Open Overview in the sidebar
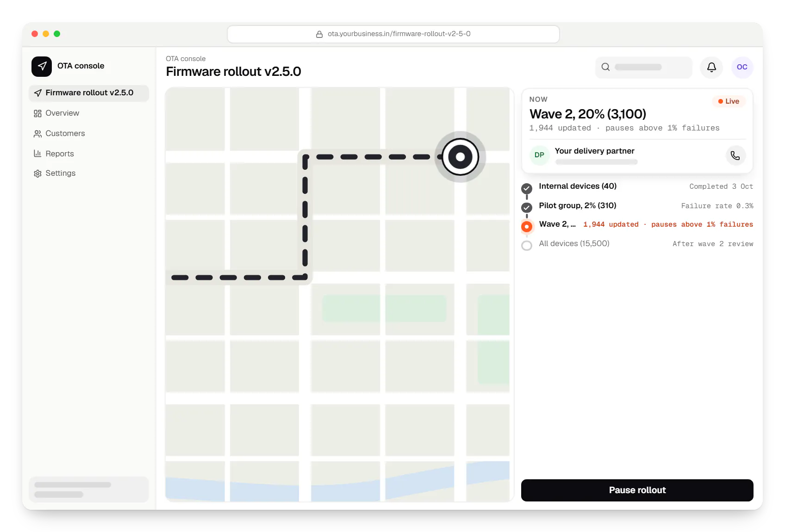785x532 pixels. click(x=89, y=113)
